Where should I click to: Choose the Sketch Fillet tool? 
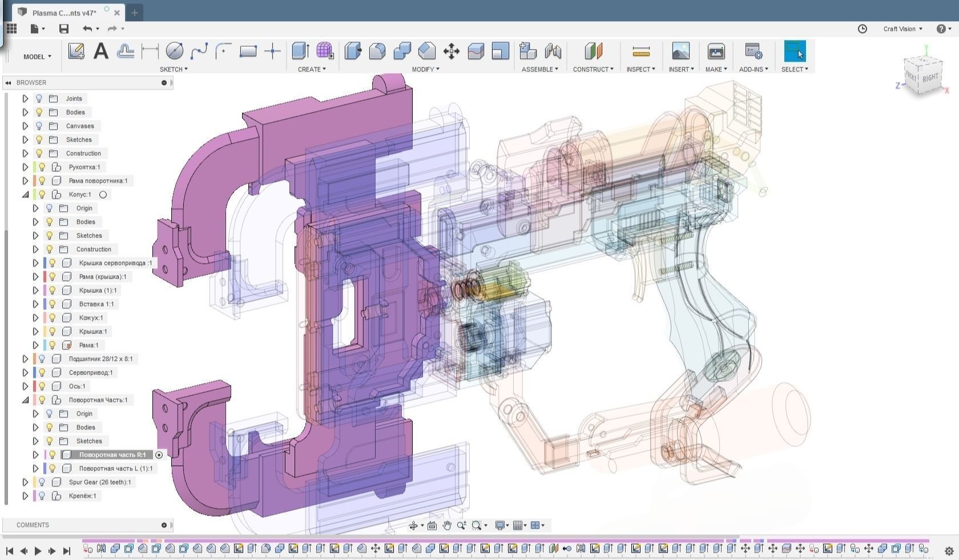coord(223,51)
